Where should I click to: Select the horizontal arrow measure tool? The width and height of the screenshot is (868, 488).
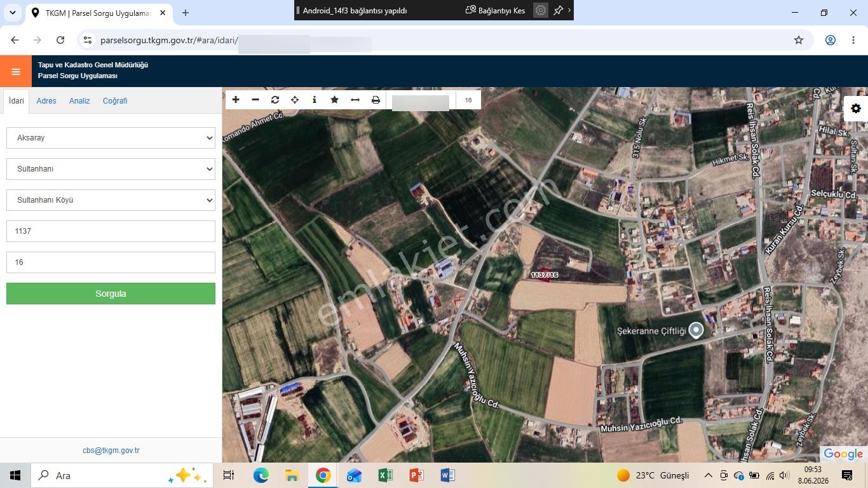tap(355, 100)
